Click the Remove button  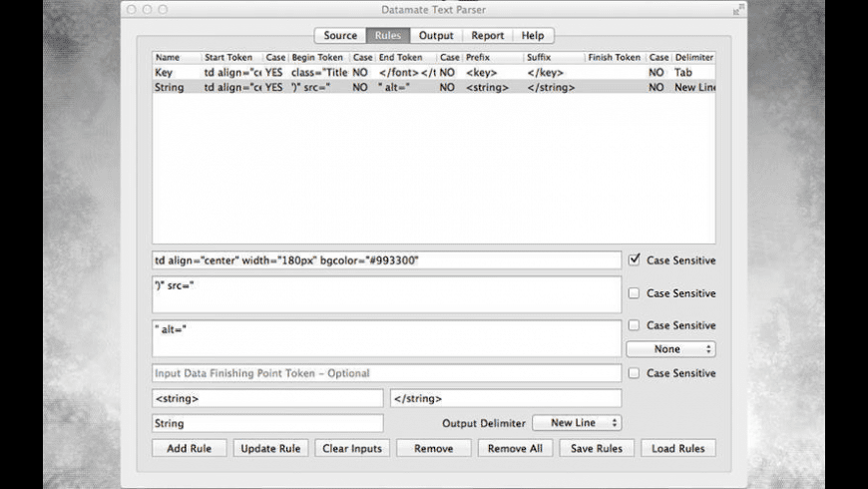433,448
